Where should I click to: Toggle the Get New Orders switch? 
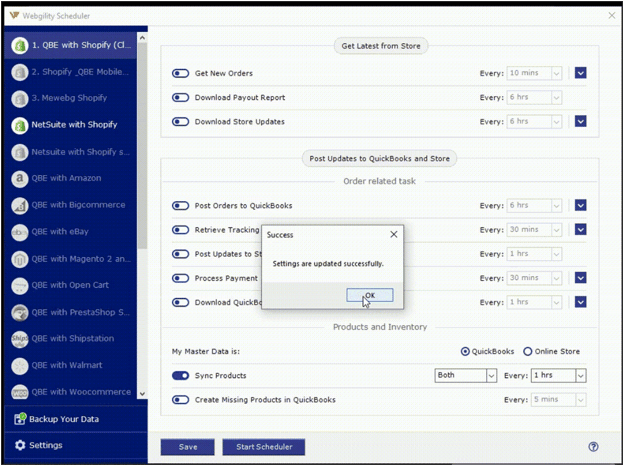click(x=181, y=73)
